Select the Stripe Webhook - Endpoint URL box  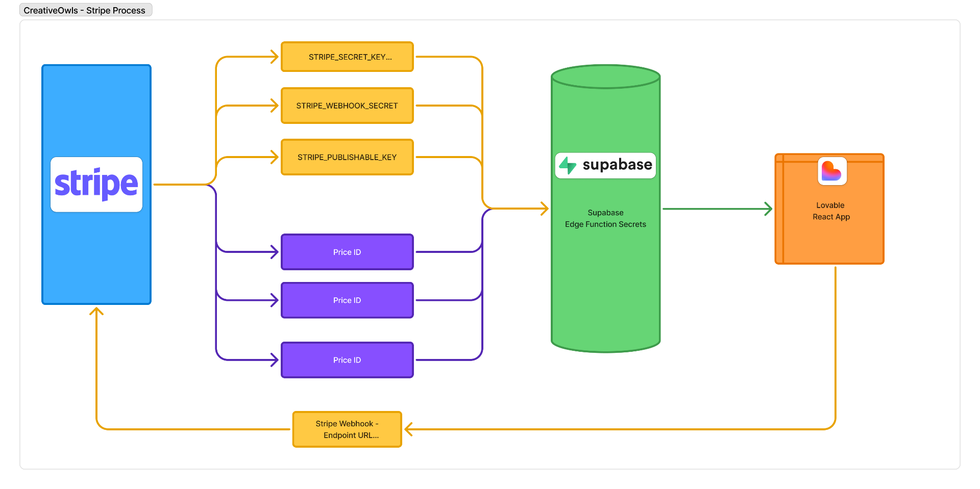(x=347, y=429)
